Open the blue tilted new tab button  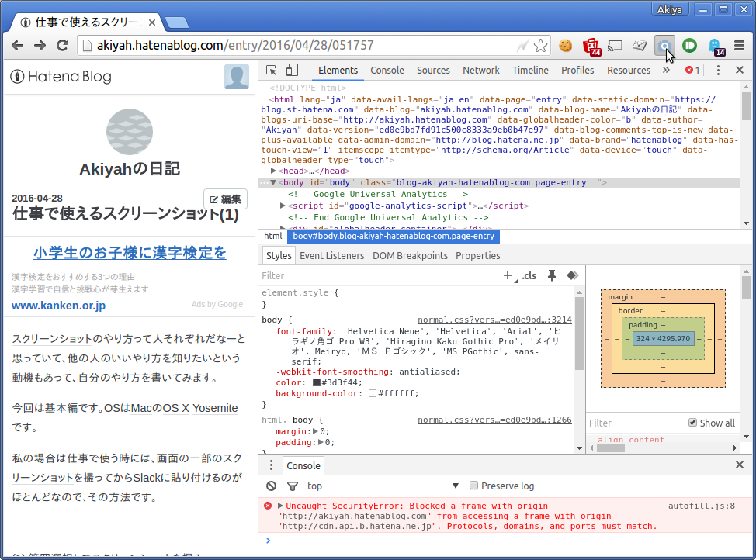pos(176,22)
